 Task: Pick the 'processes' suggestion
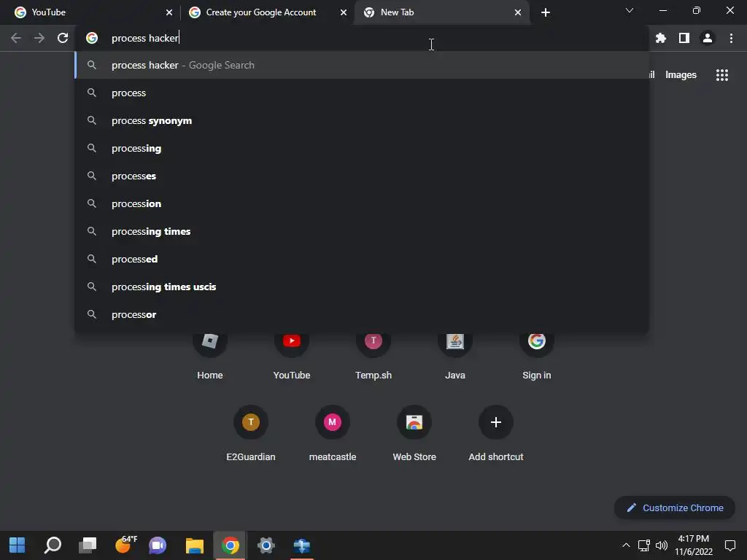tap(362, 176)
